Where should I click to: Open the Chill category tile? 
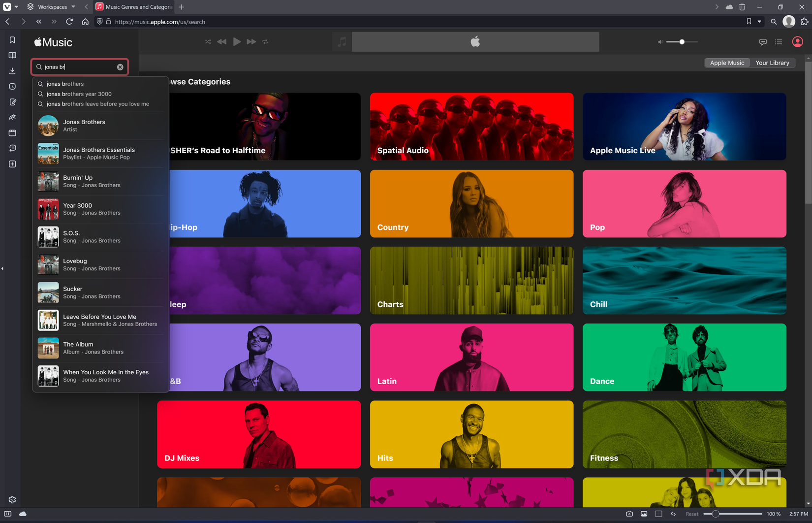coord(685,280)
